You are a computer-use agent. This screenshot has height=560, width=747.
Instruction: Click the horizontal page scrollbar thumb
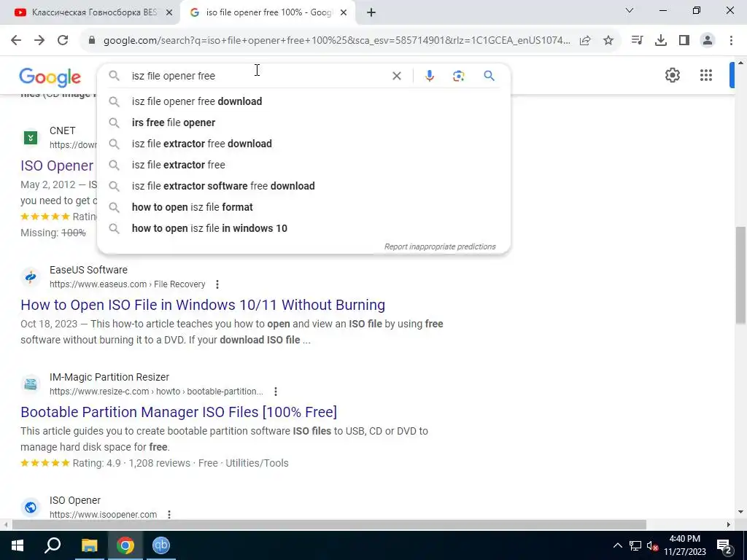[329, 525]
